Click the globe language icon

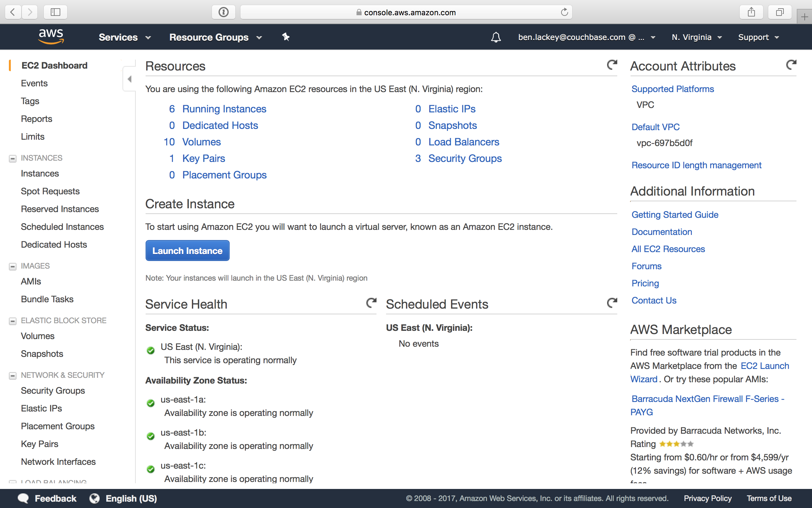click(95, 498)
